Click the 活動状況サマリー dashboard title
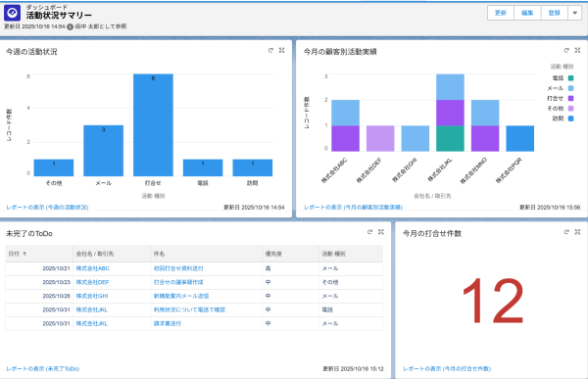The height and width of the screenshot is (379, 588). pyautogui.click(x=59, y=16)
